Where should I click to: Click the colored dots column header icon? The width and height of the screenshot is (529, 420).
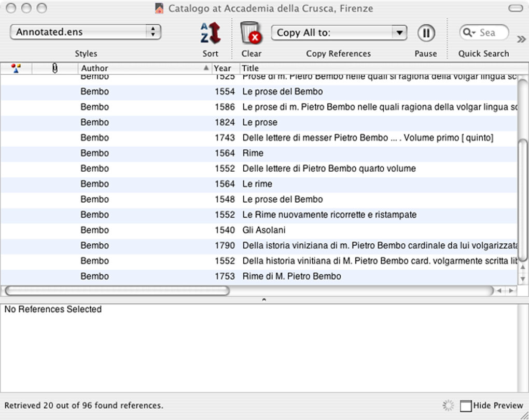coord(16,68)
